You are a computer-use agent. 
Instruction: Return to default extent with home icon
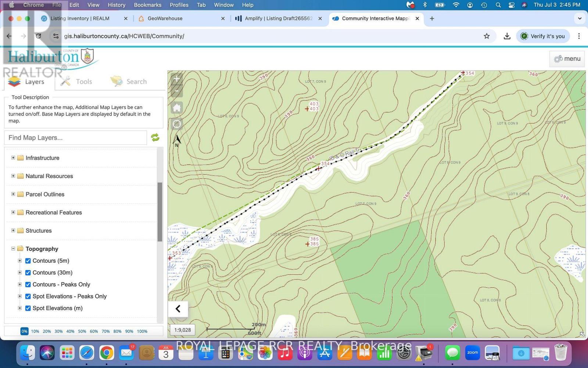(176, 107)
